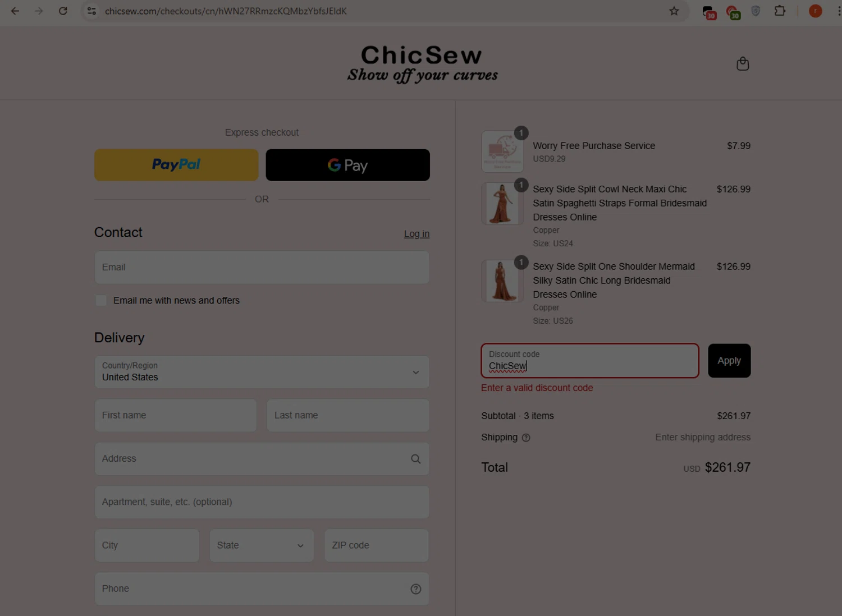Pay with PayPal express checkout
842x616 pixels.
point(176,165)
